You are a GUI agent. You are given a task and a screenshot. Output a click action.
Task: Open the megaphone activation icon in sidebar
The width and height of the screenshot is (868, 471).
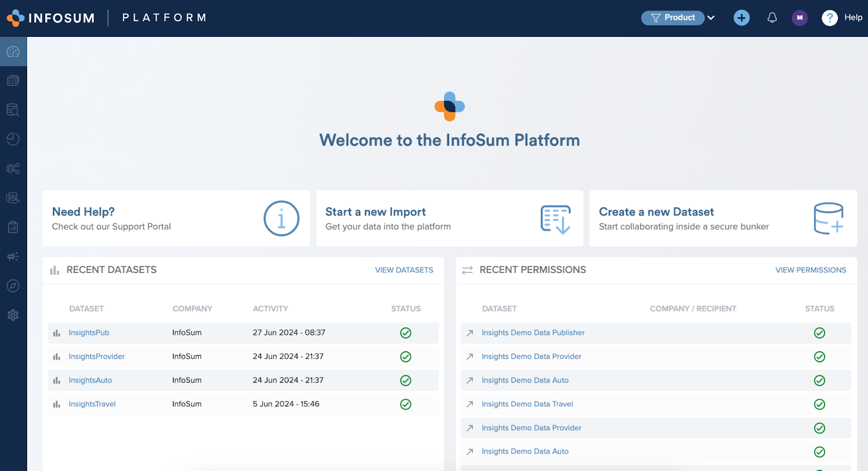pos(13,257)
